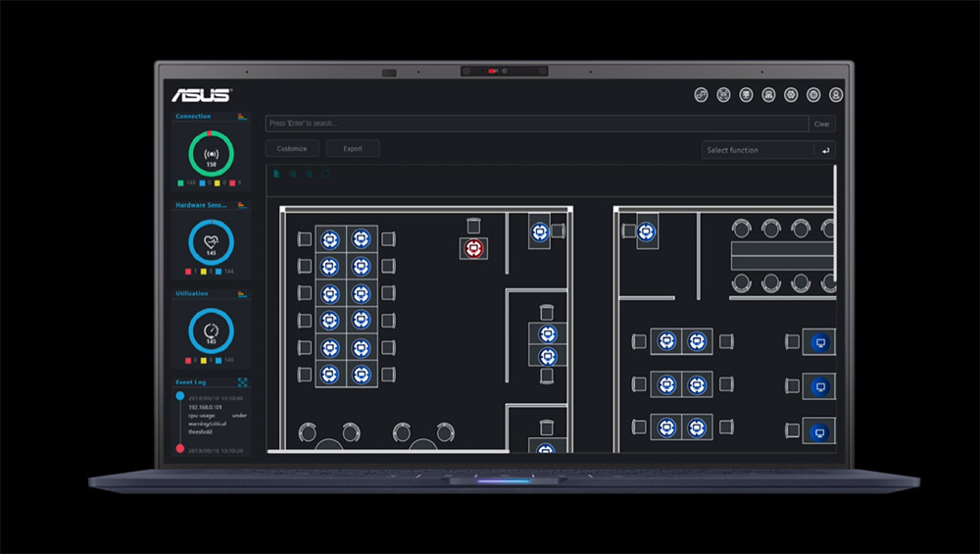Click the circular list icon beside the user icon

[813, 95]
